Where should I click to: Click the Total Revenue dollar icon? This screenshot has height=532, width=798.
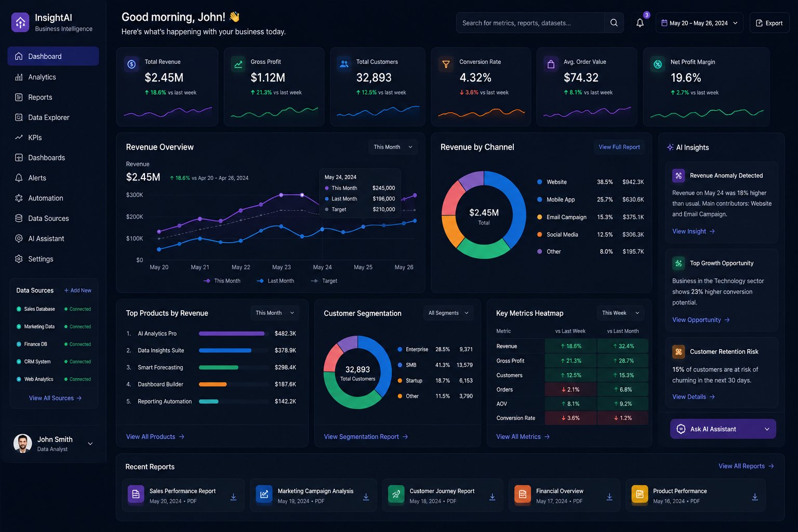131,64
